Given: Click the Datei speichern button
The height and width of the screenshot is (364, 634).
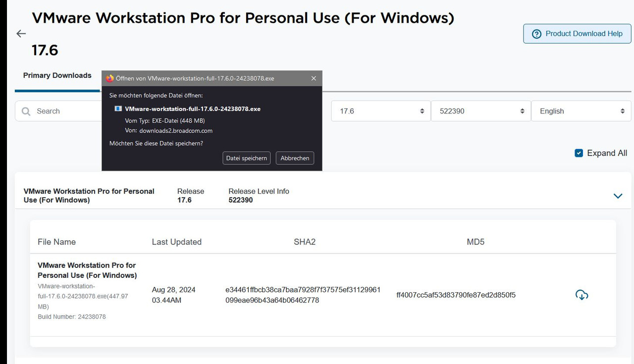Looking at the screenshot, I should tap(247, 158).
